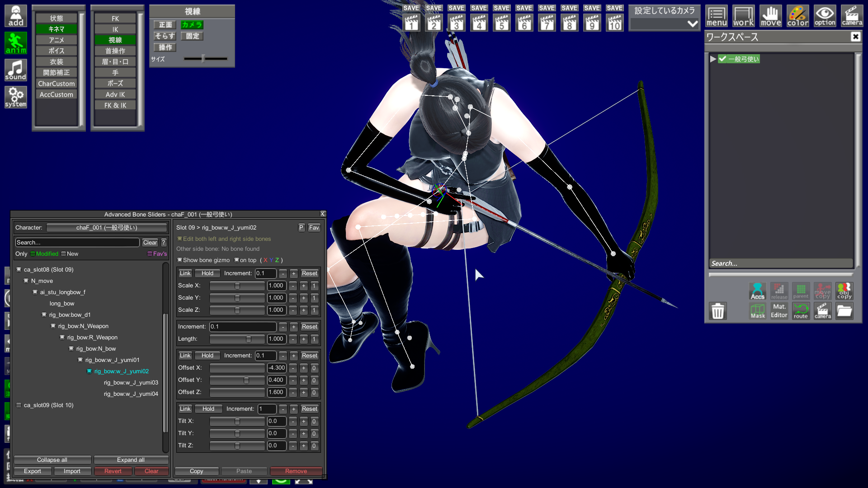The height and width of the screenshot is (488, 868).
Task: Click the カメラ gaze button
Action: click(x=192, y=25)
